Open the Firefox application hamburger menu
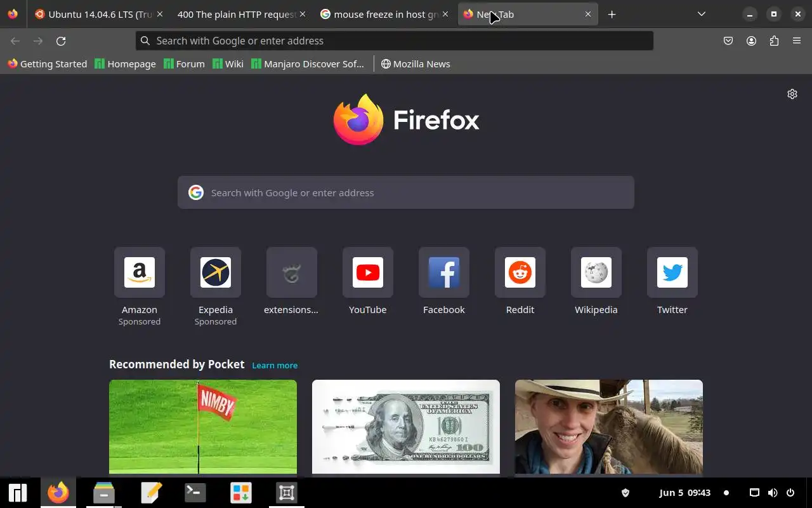This screenshot has width=812, height=508. pos(797,41)
